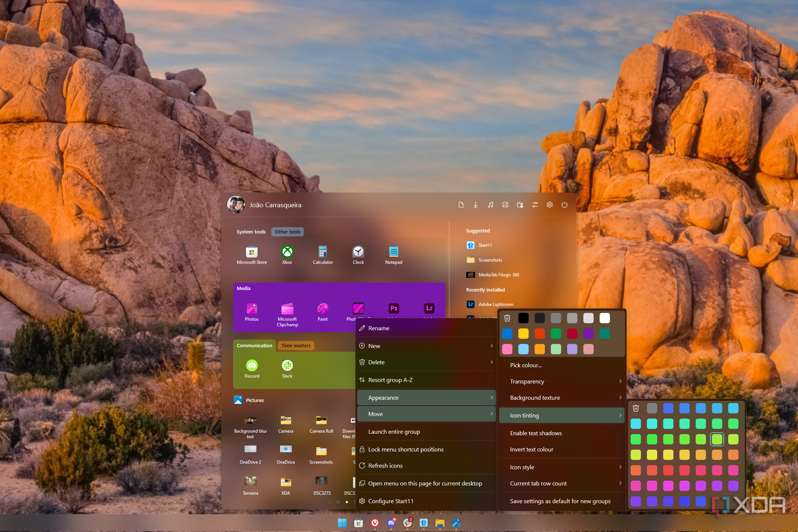Viewport: 798px width, 532px height.
Task: Open File Explorer from taskbar
Action: (440, 523)
